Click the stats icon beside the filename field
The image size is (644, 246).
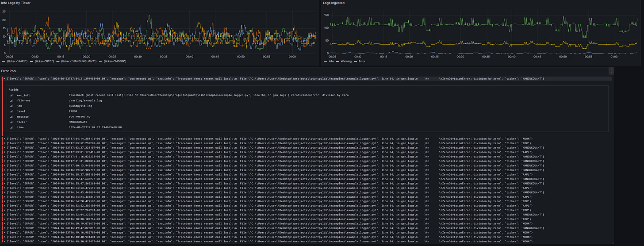click(x=11, y=100)
